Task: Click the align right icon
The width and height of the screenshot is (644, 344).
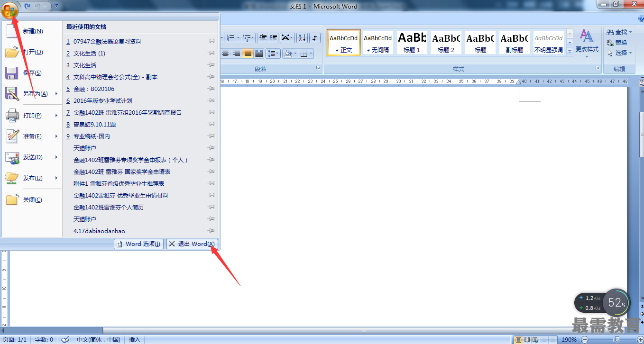Action: pos(237,53)
